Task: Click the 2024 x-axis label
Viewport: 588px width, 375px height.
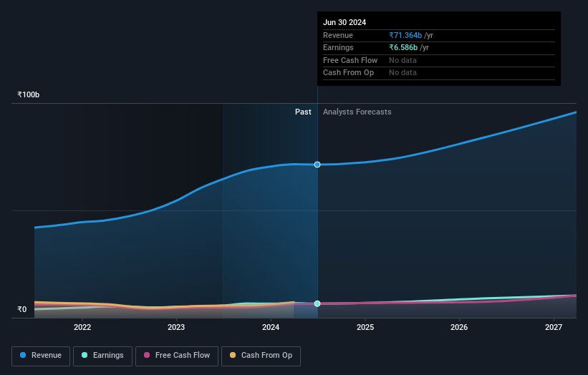Action: point(271,328)
